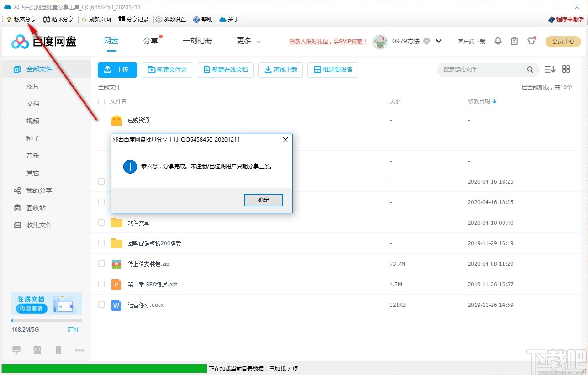588x375 pixels.
Task: Sort by 修改日期 column arrow
Action: [494, 101]
